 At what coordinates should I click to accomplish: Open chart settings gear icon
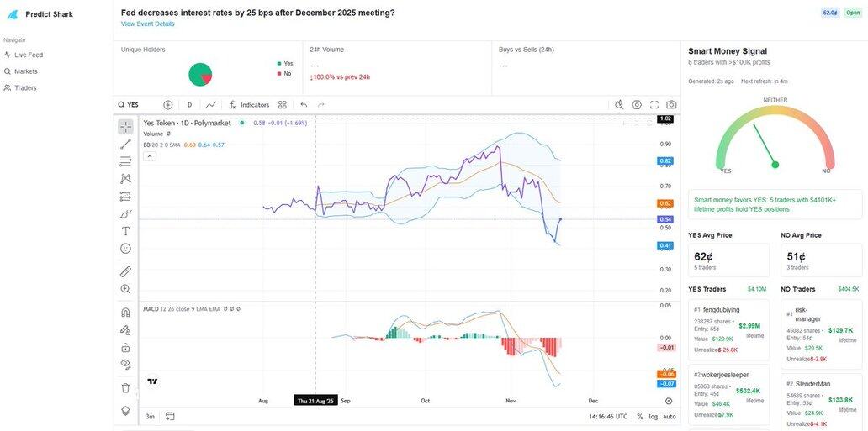click(x=637, y=105)
